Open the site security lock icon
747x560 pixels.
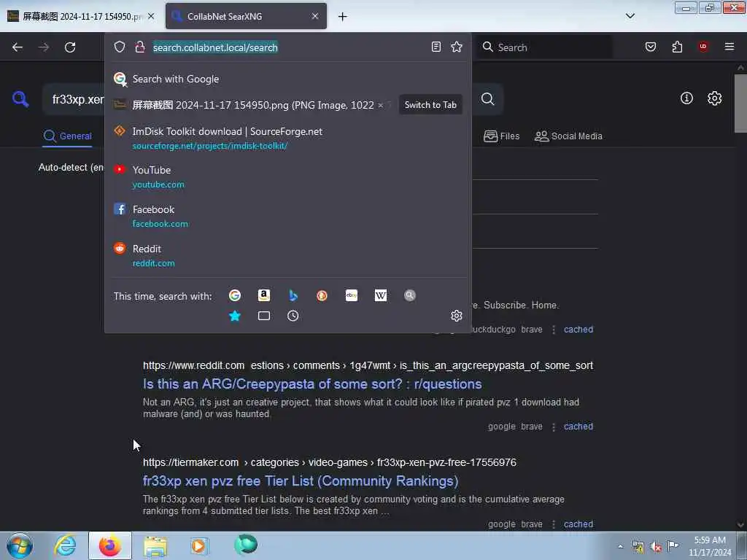[139, 47]
